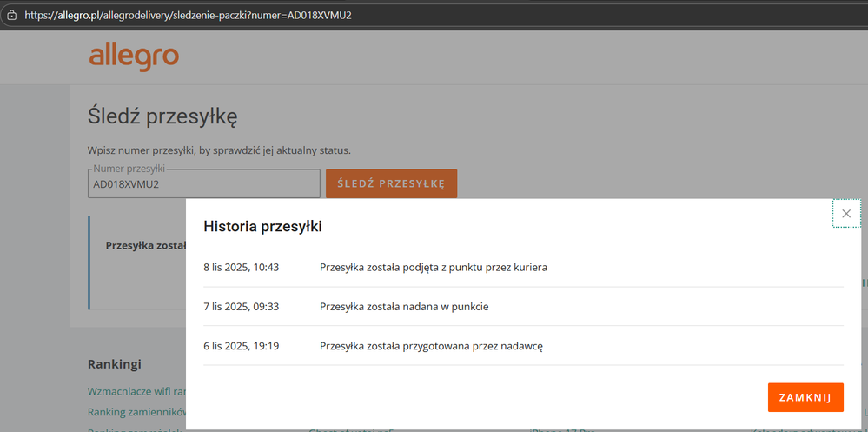Image resolution: width=868 pixels, height=432 pixels.
Task: Click the 'Przesyłka została' status text behind dialog
Action: pyautogui.click(x=145, y=245)
